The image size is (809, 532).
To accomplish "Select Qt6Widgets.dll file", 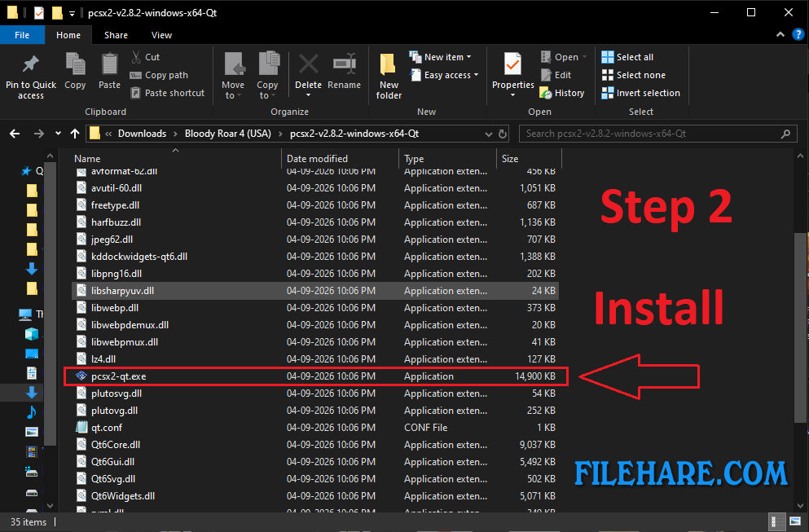I will [x=315, y=496].
